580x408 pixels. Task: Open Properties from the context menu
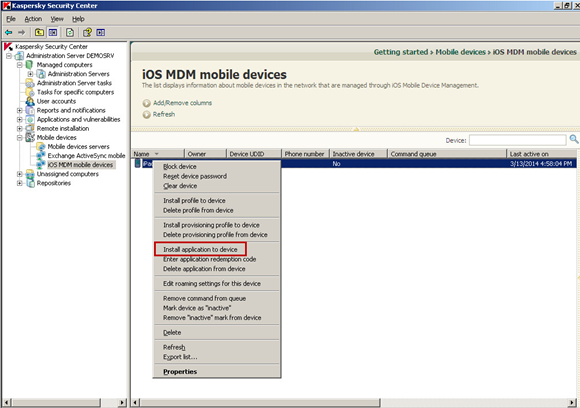(217, 371)
